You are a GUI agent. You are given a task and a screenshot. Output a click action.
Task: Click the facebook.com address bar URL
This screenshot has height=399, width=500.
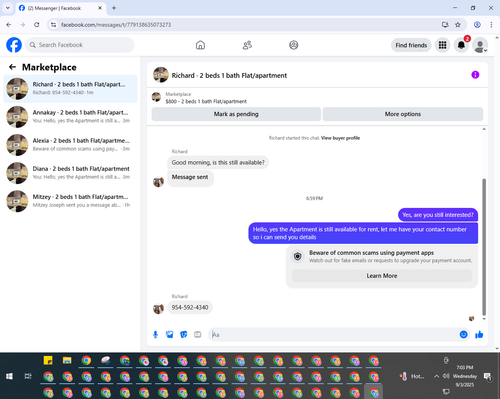click(x=116, y=25)
